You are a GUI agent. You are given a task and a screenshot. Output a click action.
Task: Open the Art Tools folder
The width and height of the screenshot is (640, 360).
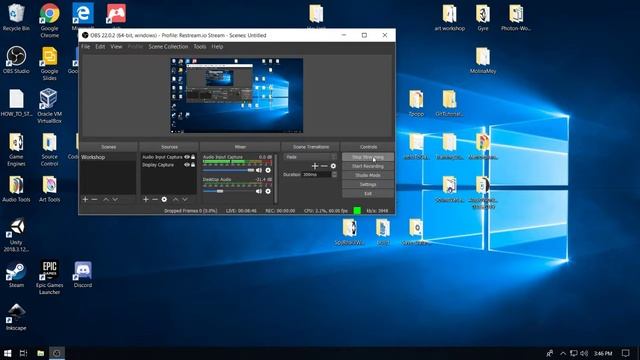49,189
